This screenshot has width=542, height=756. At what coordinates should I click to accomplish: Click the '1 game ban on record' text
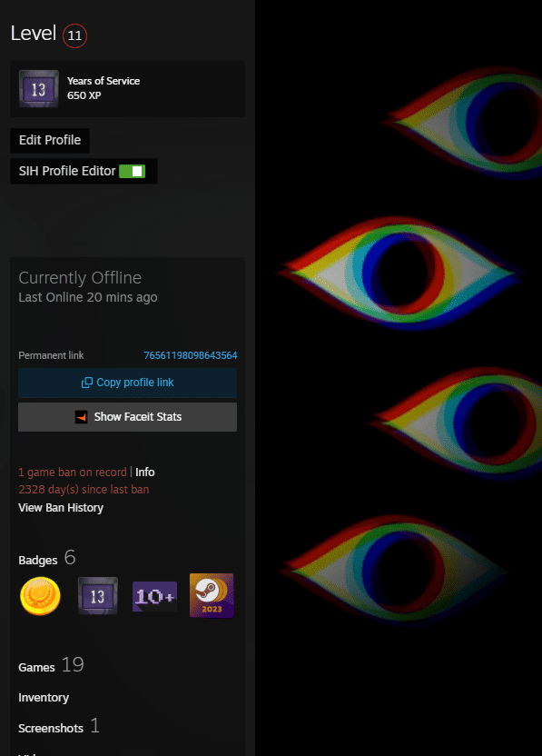[73, 472]
